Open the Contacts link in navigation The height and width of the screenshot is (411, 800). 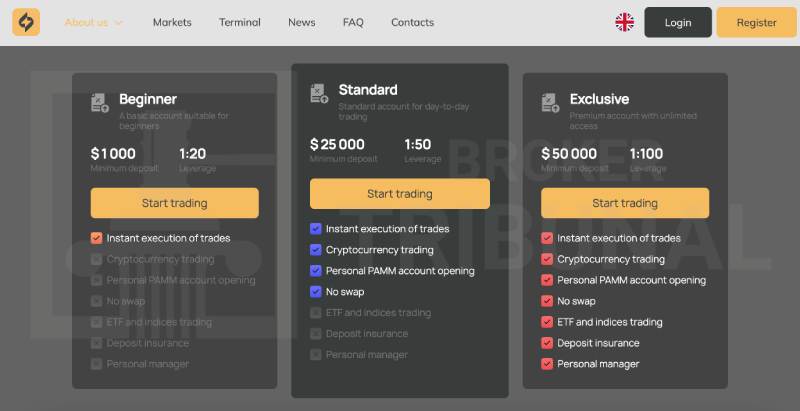[x=412, y=22]
